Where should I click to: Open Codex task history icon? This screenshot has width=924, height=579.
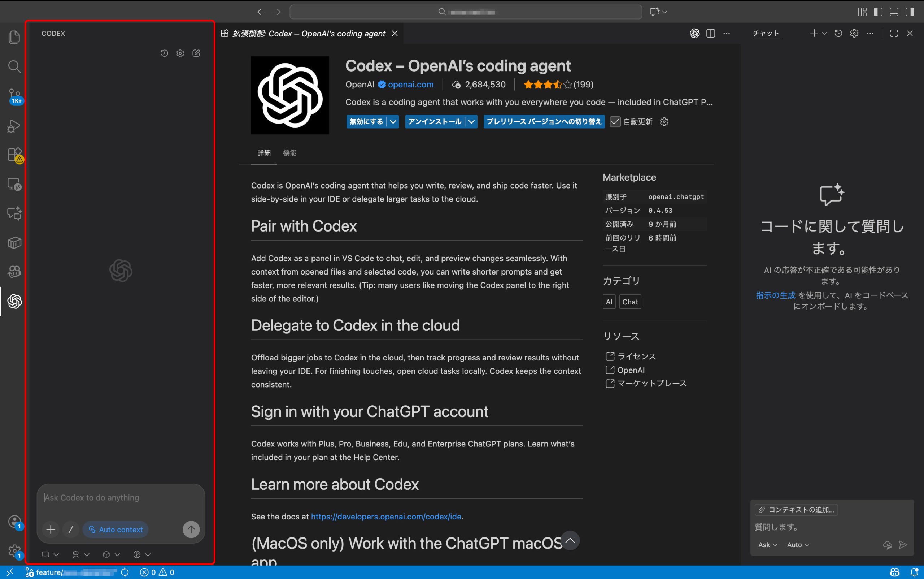165,53
